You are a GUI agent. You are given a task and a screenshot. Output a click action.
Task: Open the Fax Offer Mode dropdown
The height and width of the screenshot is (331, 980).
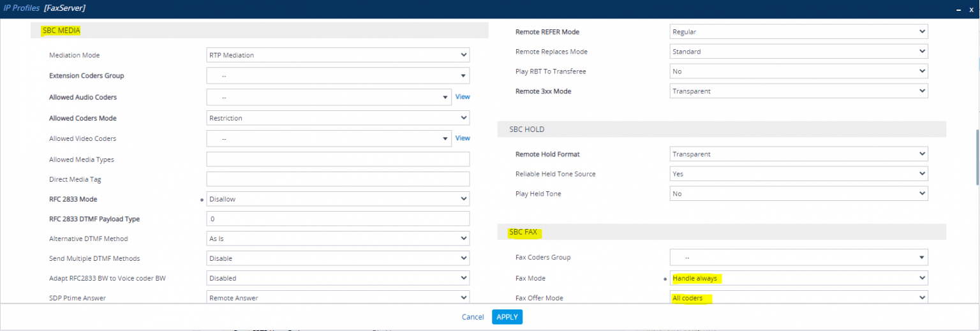tap(798, 298)
